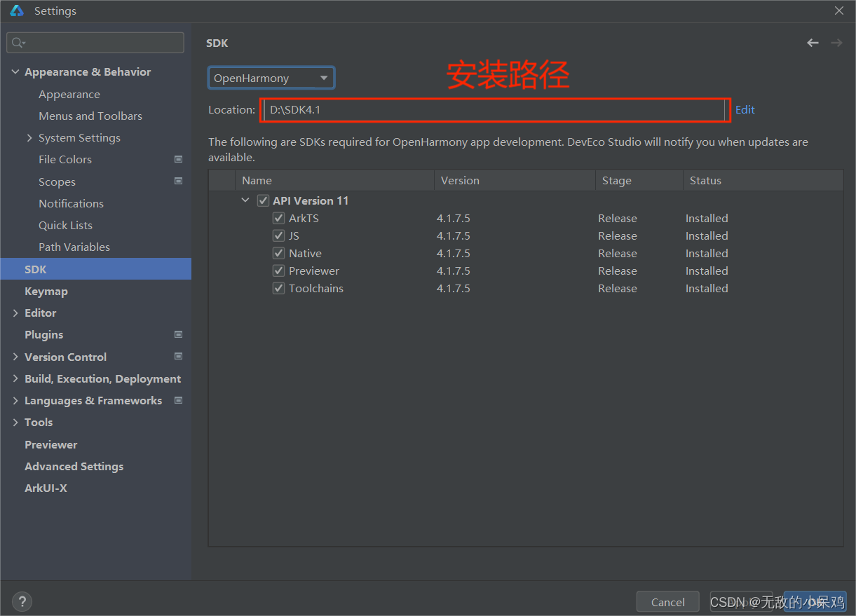Click the Release stage of JS row
This screenshot has width=856, height=616.
click(x=618, y=235)
